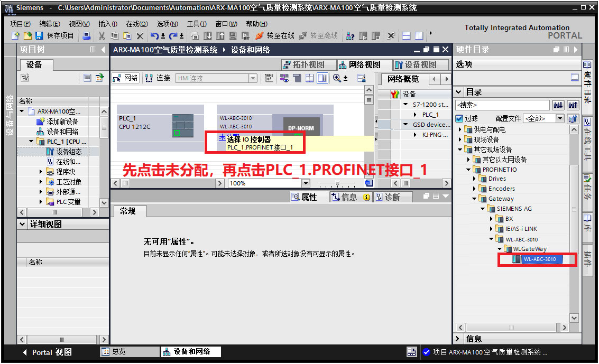Toggle 网络 networking mode button
The width and height of the screenshot is (599, 364).
point(126,78)
